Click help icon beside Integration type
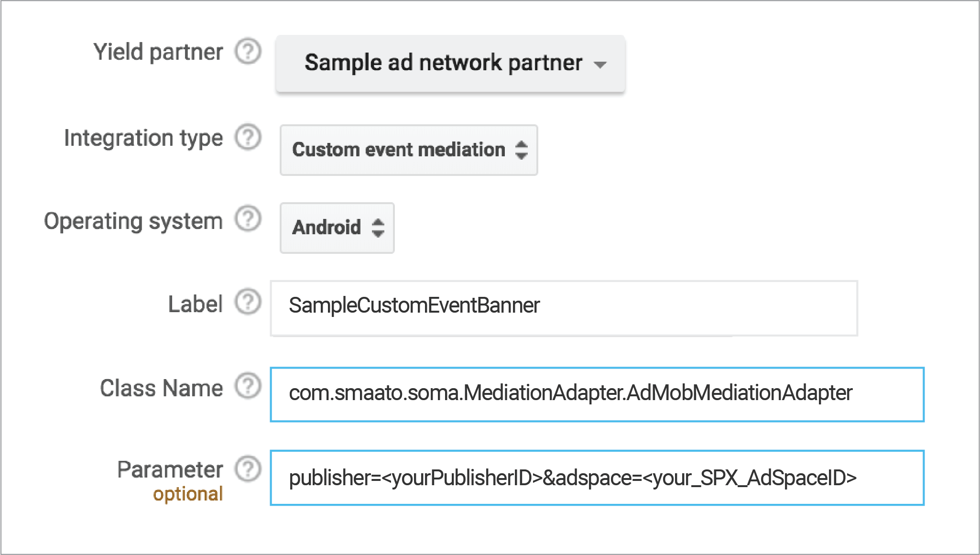Viewport: 980px width, 555px height. coord(248,137)
